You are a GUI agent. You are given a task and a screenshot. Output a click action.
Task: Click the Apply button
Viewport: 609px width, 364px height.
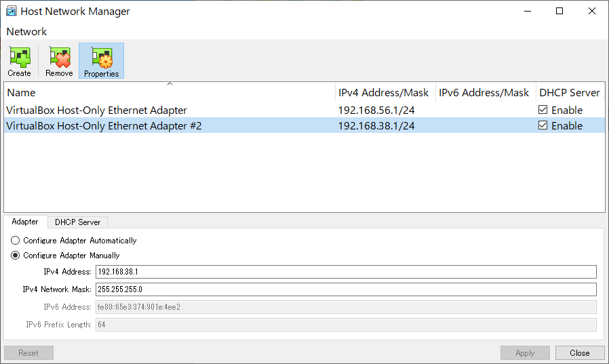coord(525,353)
